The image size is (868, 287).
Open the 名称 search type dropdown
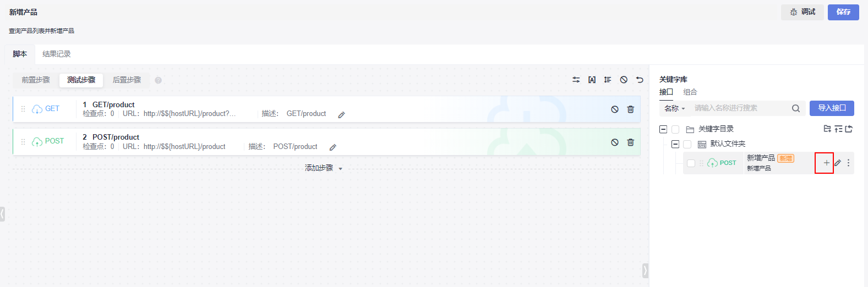(x=675, y=108)
